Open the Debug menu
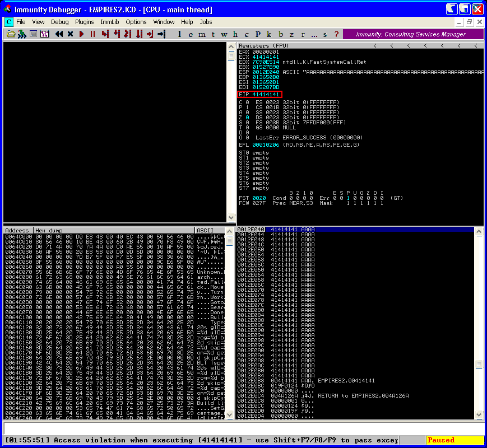 pyautogui.click(x=59, y=22)
